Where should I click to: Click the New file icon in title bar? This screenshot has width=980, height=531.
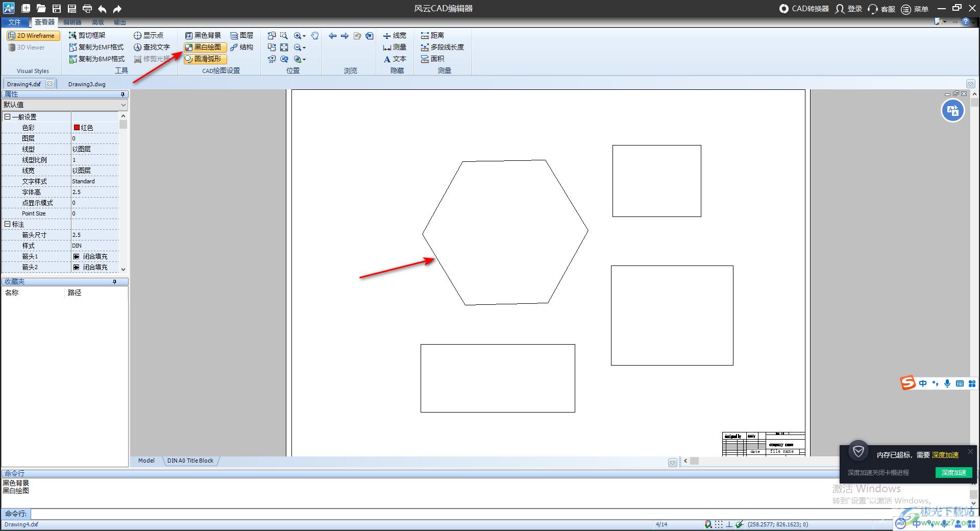pyautogui.click(x=26, y=9)
